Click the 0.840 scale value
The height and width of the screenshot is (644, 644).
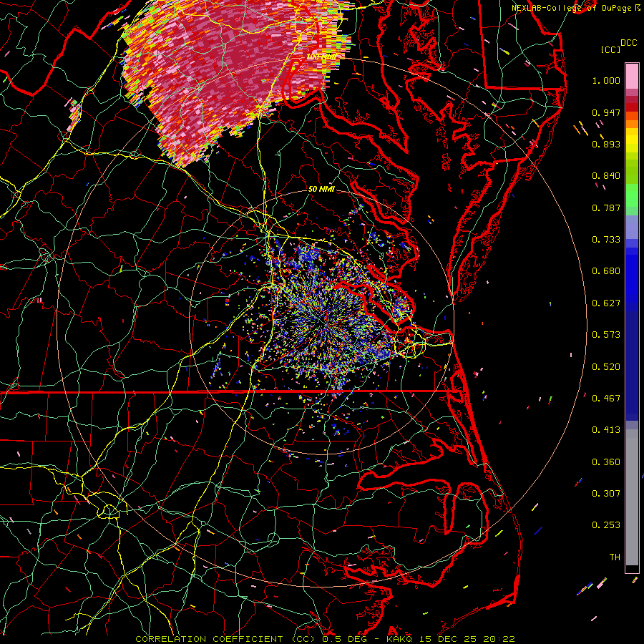[x=606, y=176]
